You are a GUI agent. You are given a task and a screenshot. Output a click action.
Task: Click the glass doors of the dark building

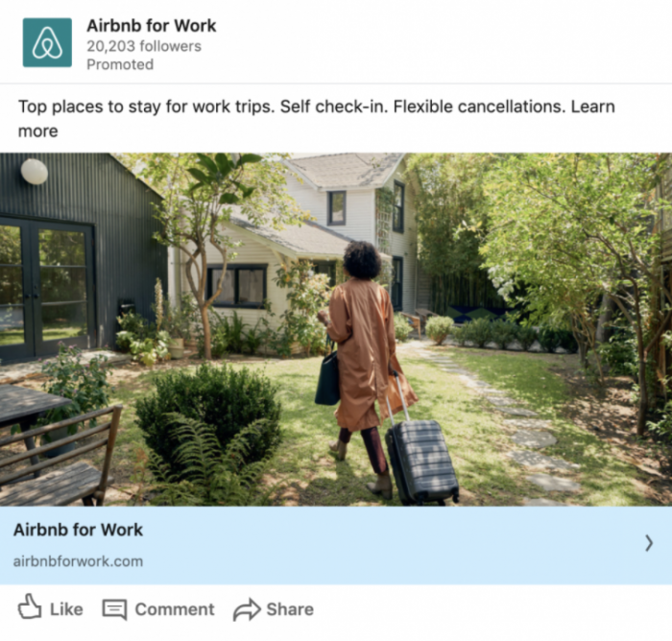(x=46, y=288)
